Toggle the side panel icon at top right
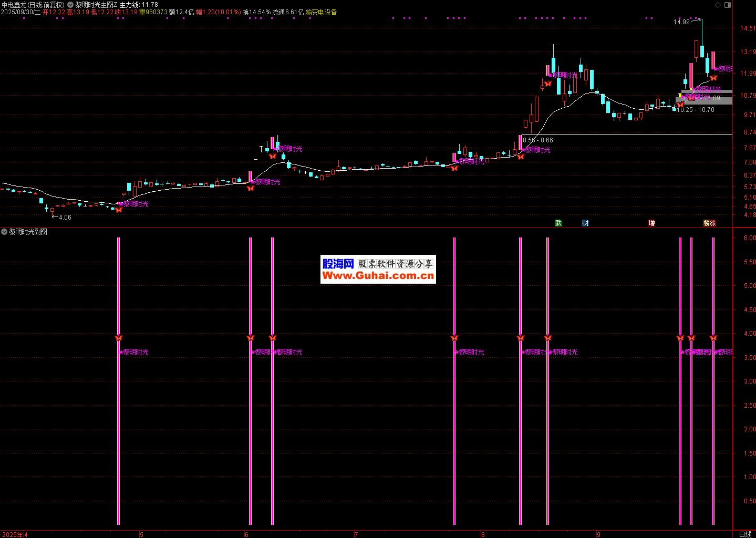The height and width of the screenshot is (538, 756). [727, 5]
